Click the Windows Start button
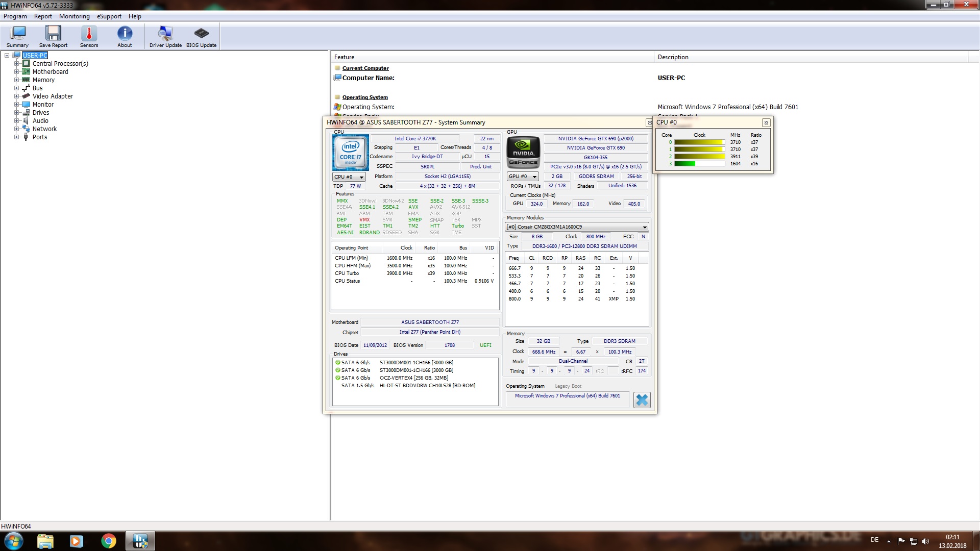The height and width of the screenshot is (551, 980). pos(13,541)
